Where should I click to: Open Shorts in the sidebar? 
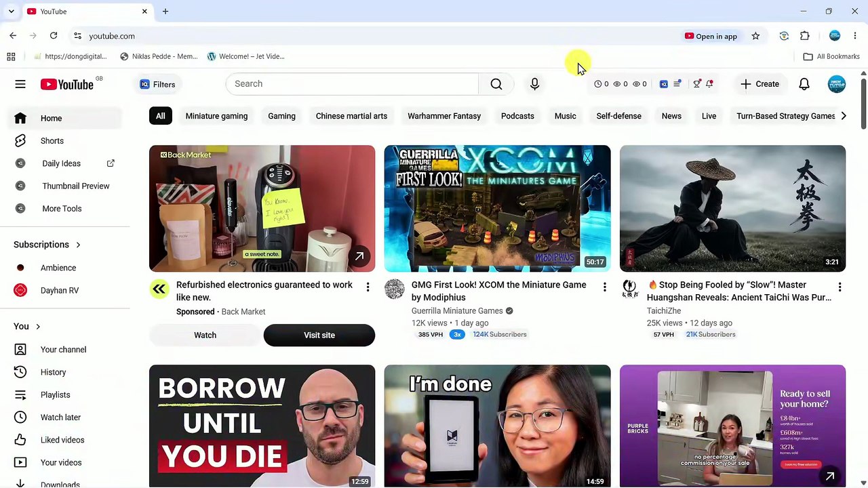(65, 141)
